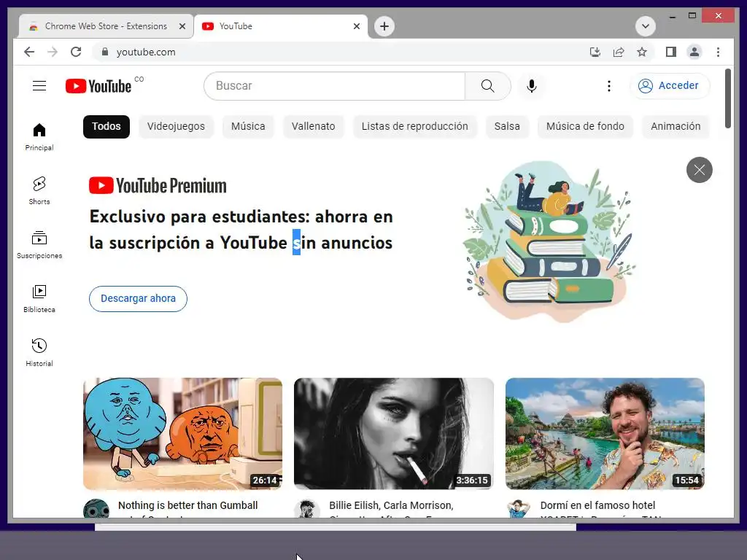Open YouTube settings three-dot menu
Image resolution: width=747 pixels, height=560 pixels.
coord(609,86)
